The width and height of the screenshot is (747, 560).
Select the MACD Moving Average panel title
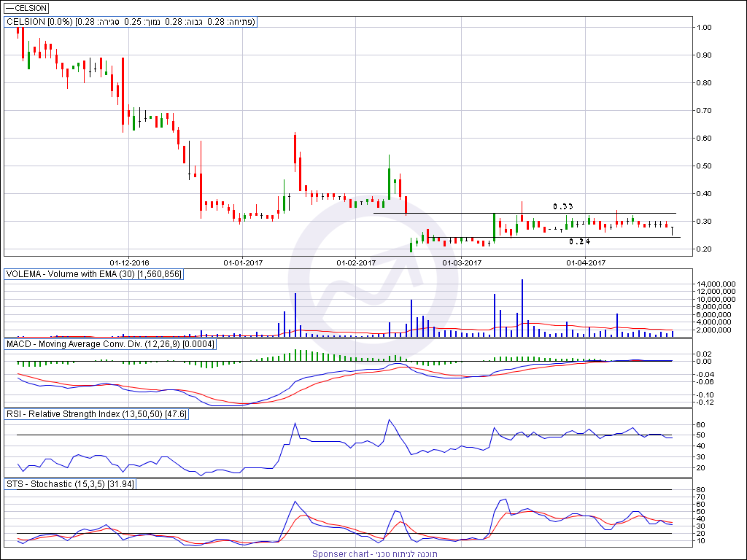click(x=110, y=344)
